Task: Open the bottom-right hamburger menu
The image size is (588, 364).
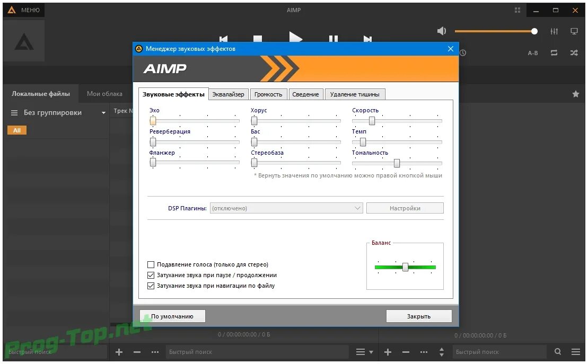Action: click(x=576, y=352)
